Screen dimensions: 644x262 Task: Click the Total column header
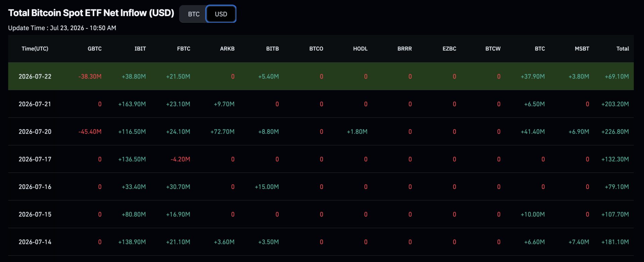[x=623, y=49]
